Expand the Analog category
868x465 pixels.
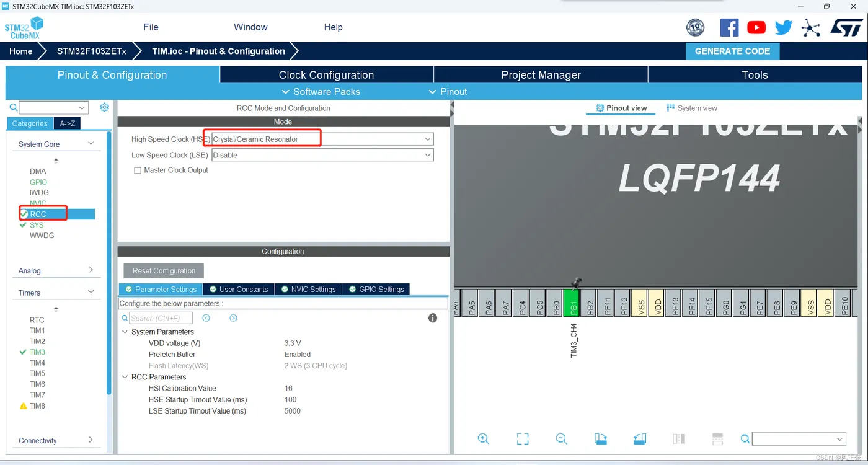91,270
